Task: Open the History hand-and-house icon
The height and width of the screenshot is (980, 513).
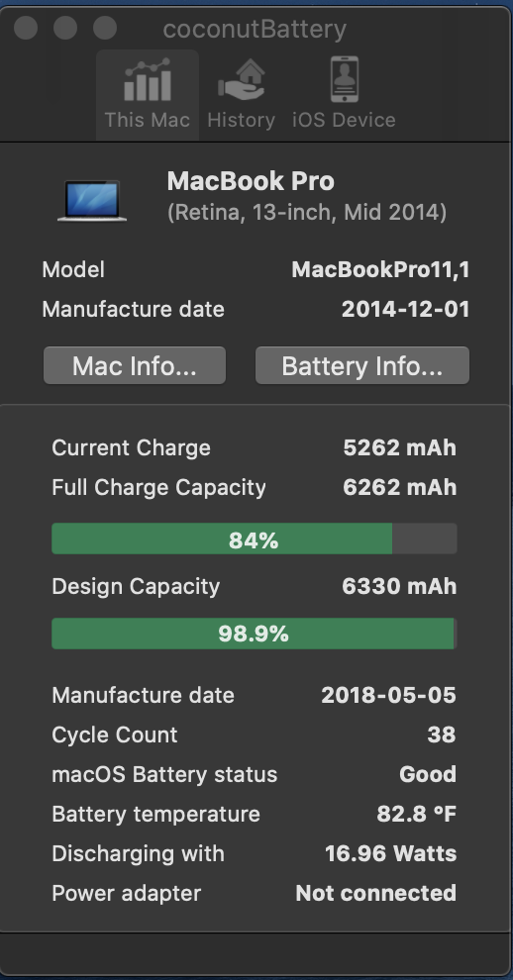Action: pos(242,80)
